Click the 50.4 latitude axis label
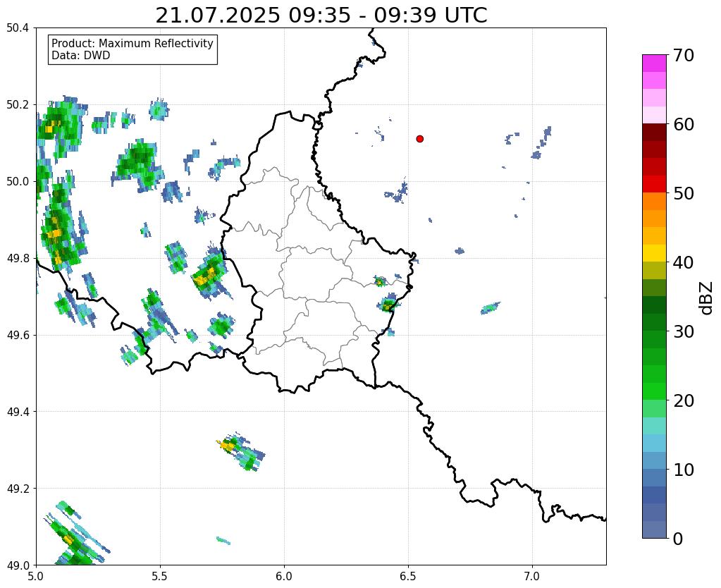721x588 pixels. coord(18,27)
